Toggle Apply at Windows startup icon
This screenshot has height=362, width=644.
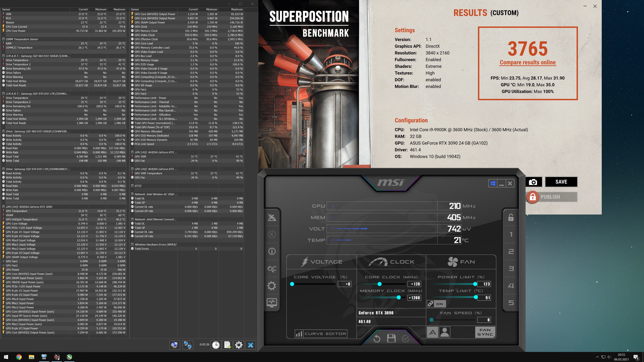(x=493, y=183)
